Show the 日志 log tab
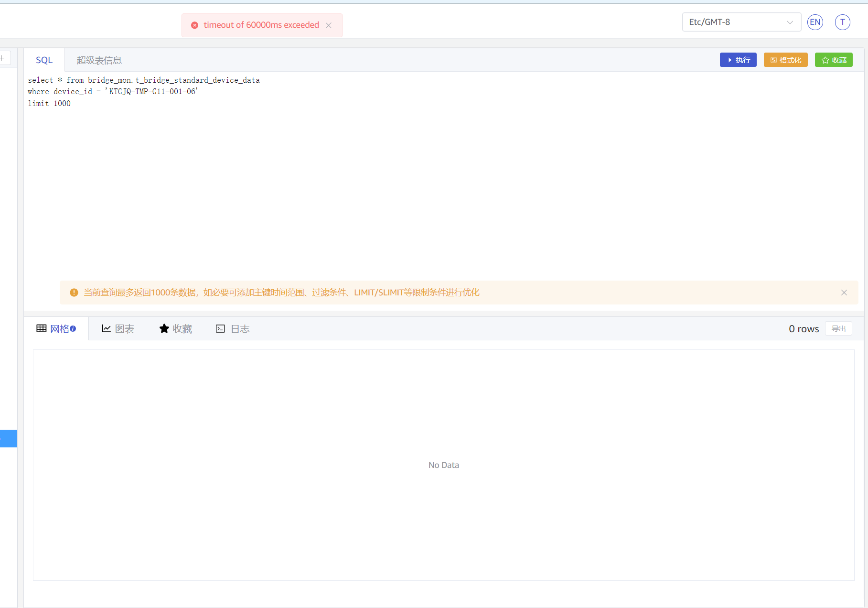The width and height of the screenshot is (868, 608). tap(233, 329)
